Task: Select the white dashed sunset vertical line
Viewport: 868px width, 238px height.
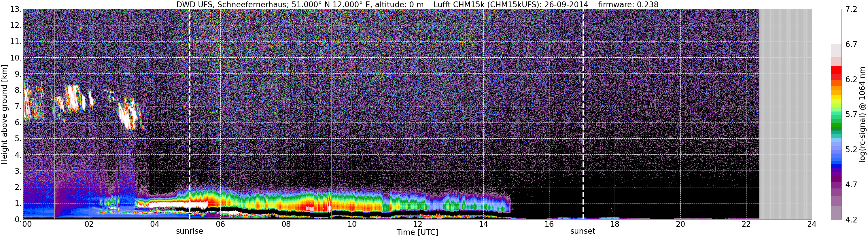Action: tap(583, 114)
